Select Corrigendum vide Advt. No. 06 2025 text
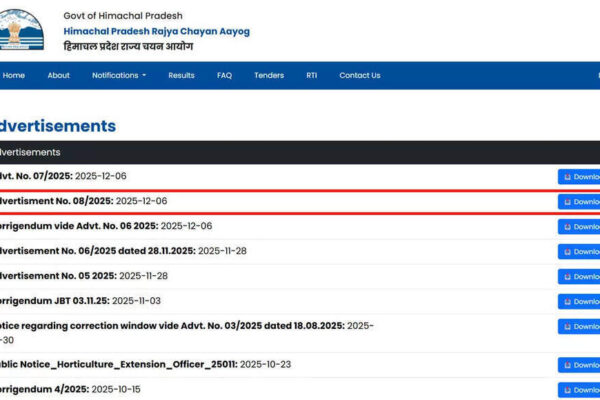Viewport: 600px width, 400px height. [x=106, y=226]
